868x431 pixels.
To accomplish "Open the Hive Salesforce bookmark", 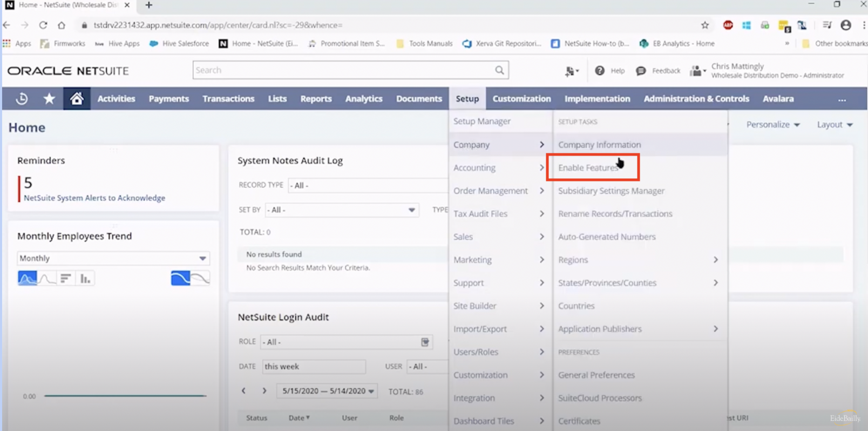I will [x=179, y=44].
